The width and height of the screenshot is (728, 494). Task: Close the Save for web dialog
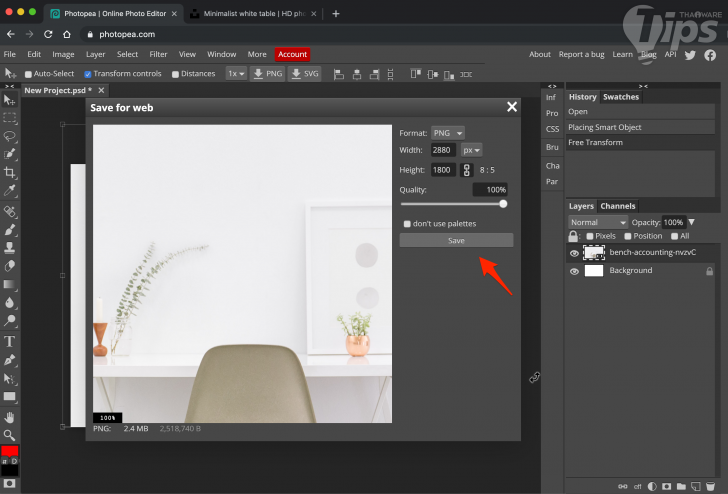[512, 107]
